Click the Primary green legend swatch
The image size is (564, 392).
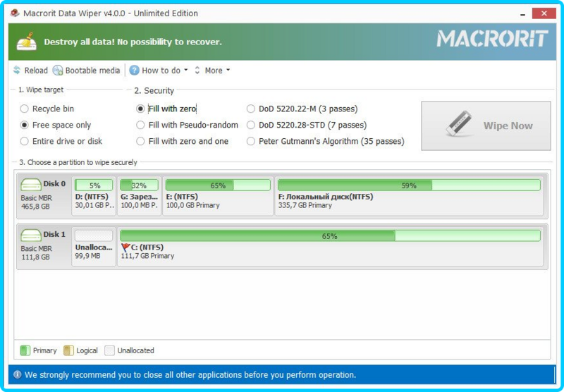coord(25,350)
